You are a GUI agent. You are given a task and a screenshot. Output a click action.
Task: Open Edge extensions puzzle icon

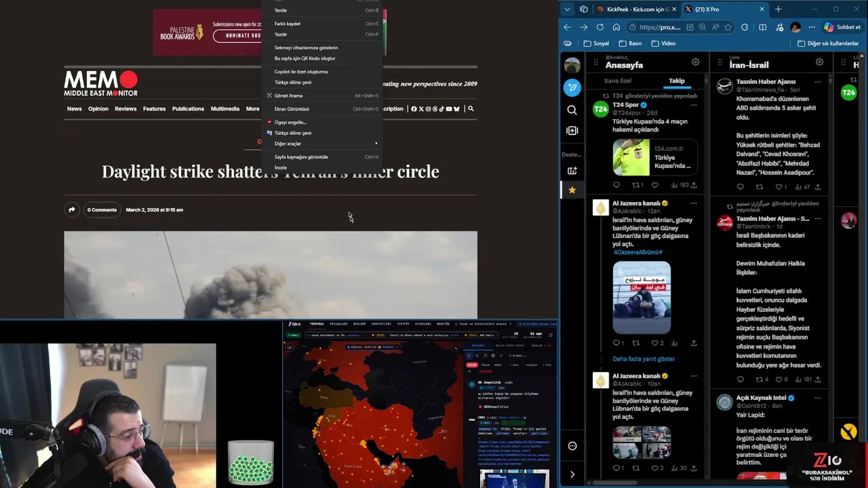coord(745,27)
